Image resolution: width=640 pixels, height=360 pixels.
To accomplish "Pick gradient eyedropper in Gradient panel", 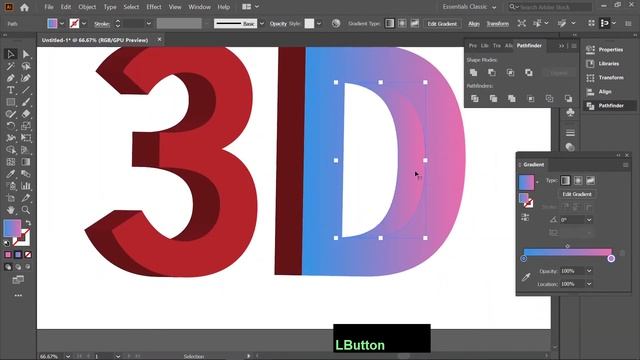I will point(526,278).
